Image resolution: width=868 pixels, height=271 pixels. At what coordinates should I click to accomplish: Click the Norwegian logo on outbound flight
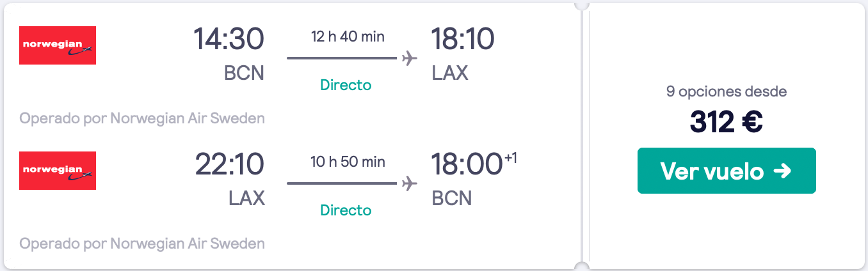coord(58,45)
